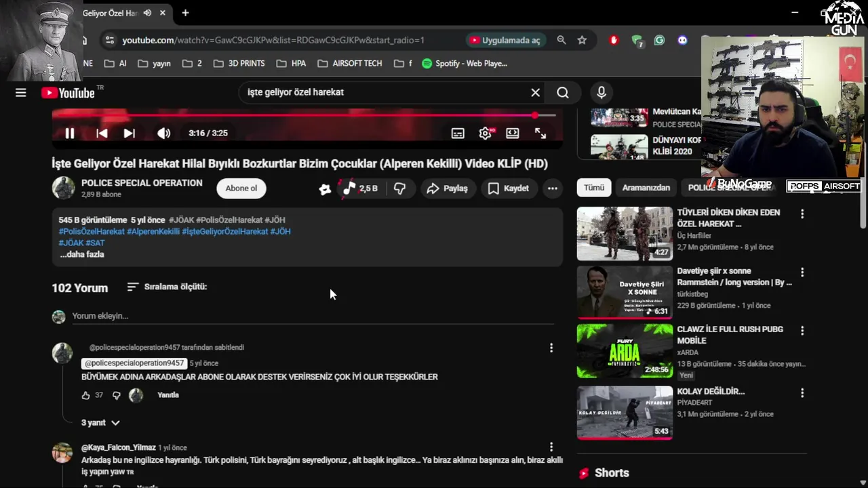Open @Kaya_Falcon_Yilmaz profile link
The width and height of the screenshot is (868, 488).
pyautogui.click(x=119, y=447)
